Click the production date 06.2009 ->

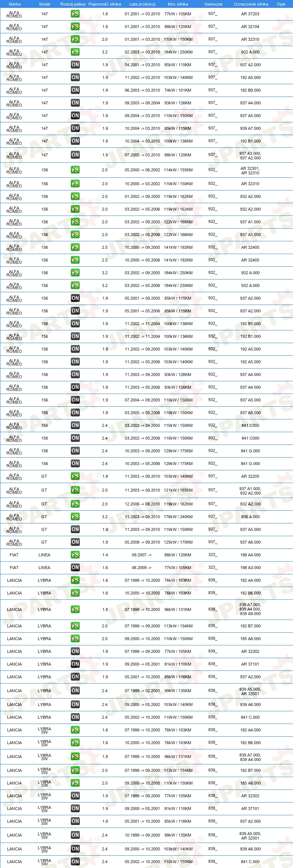[x=142, y=568]
